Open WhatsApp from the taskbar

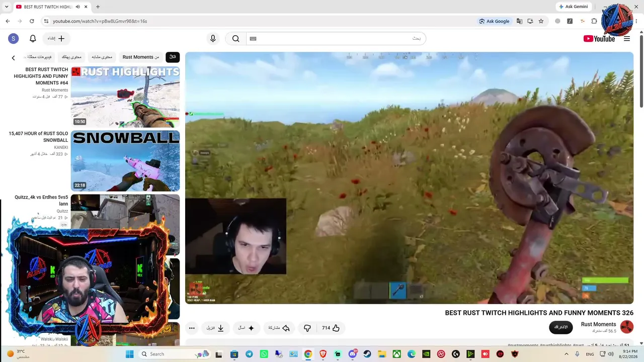pos(264,354)
